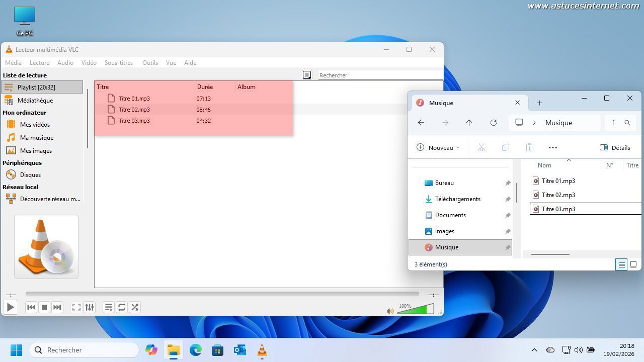Select Ma musique in VLC sidebar
Viewport: 644px width, 362px height.
click(36, 138)
